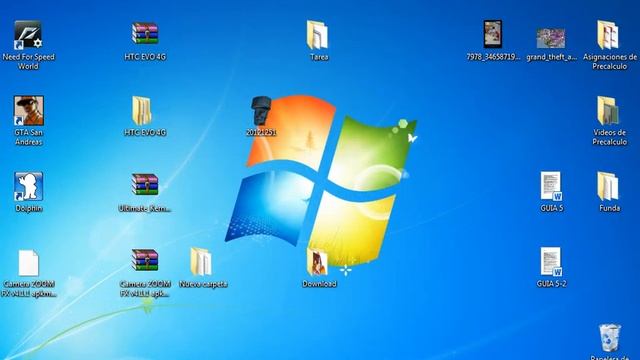The image size is (640, 360).
Task: Open the Need For Speed World shortcut
Action: pos(28,36)
